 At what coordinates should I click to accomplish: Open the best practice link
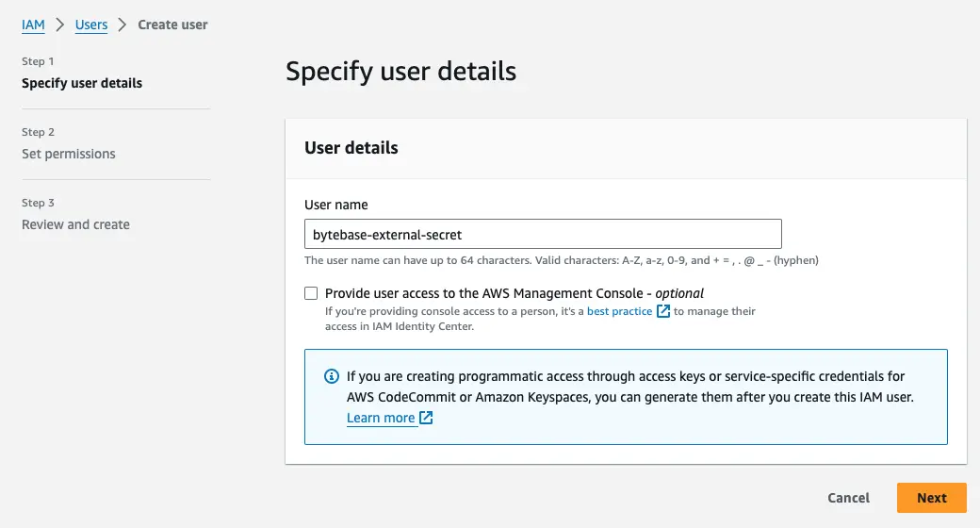[619, 311]
